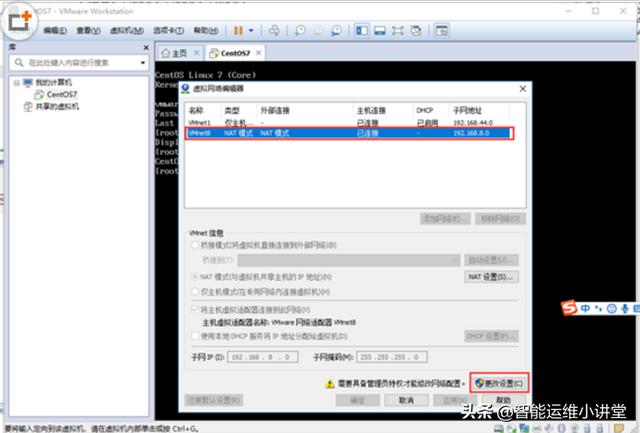
Task: Click the 主机连接 column header
Action: coord(371,110)
